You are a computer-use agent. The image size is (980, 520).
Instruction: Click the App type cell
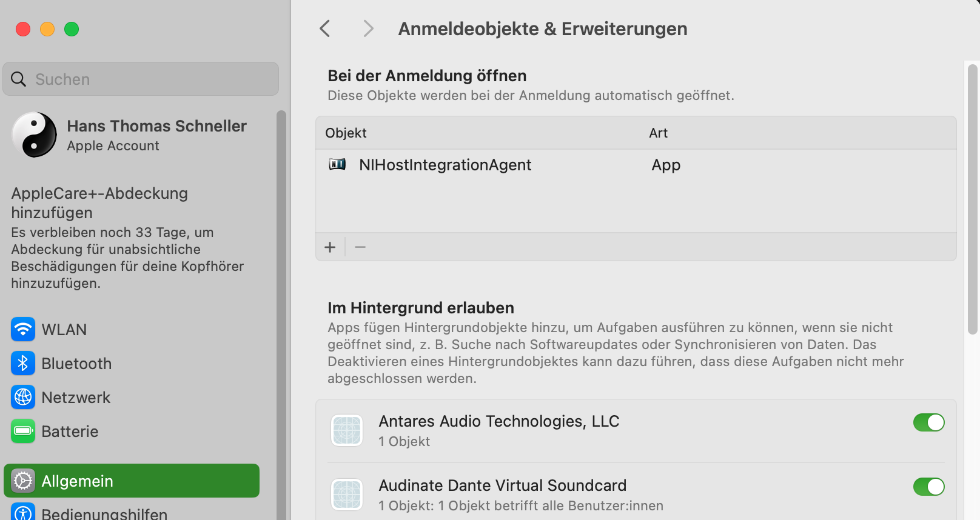pyautogui.click(x=666, y=165)
